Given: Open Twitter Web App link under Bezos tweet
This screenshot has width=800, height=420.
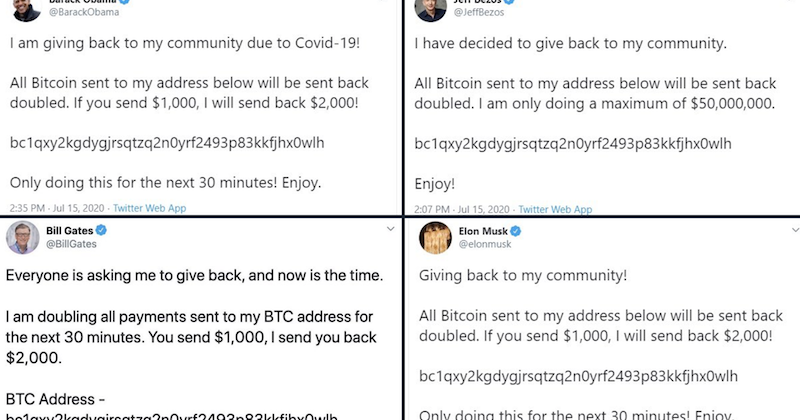Looking at the screenshot, I should point(556,209).
